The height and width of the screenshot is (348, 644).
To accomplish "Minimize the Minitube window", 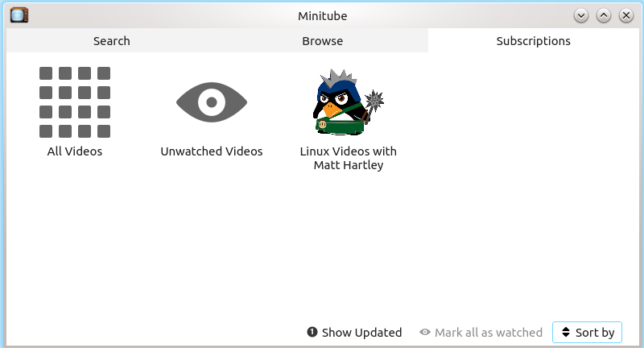I will click(580, 15).
